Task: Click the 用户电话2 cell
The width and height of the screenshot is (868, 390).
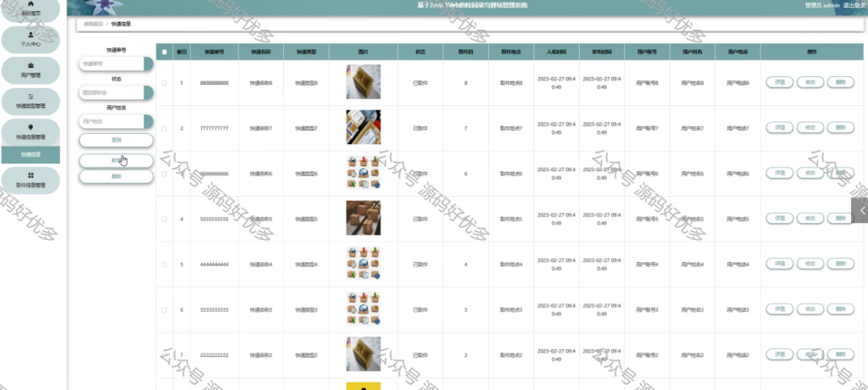Action: (x=738, y=355)
